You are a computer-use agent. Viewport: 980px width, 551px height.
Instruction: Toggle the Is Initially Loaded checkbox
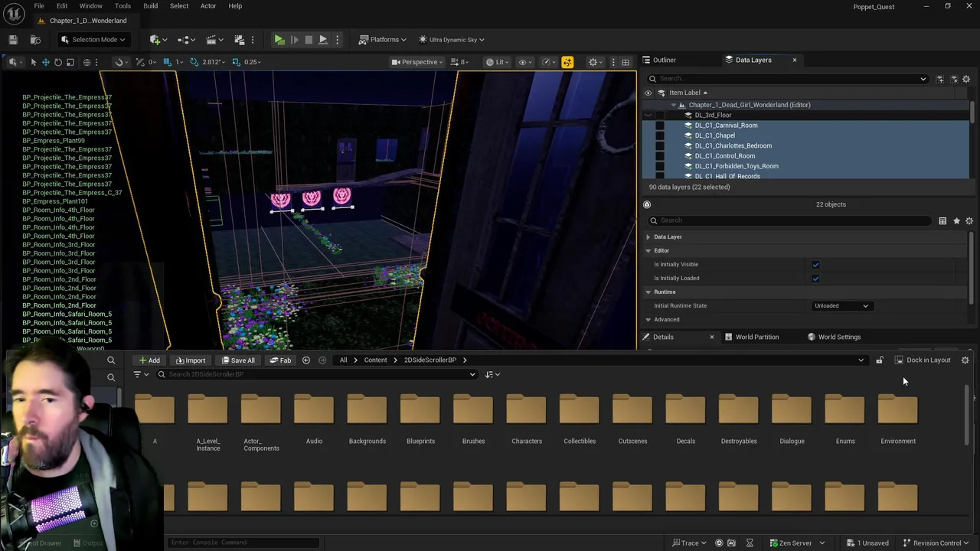pos(815,279)
